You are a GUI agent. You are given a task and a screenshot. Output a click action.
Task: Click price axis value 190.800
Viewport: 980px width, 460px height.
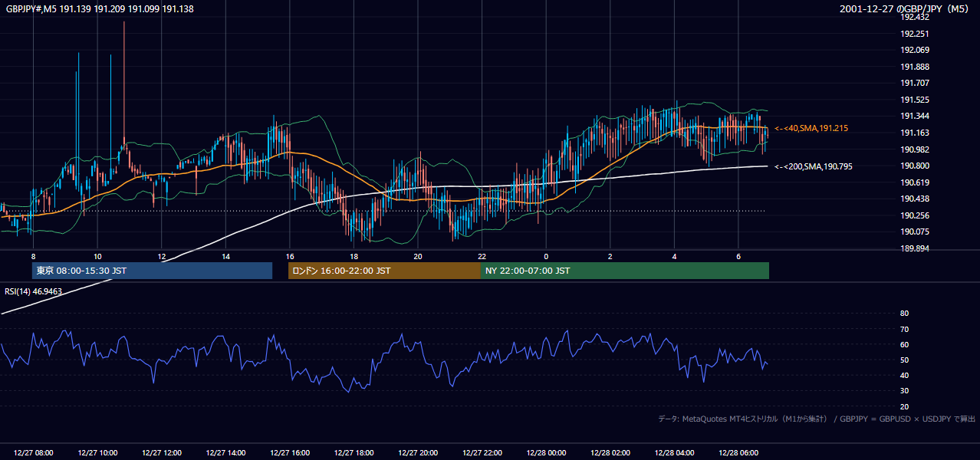[915, 166]
